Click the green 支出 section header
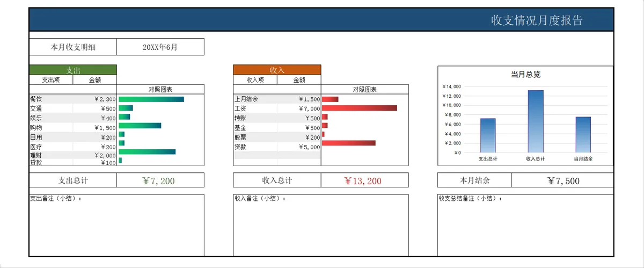 [73, 70]
